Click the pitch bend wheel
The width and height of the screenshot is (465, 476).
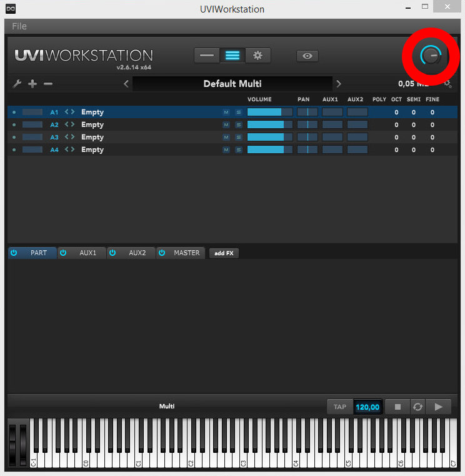point(12,445)
